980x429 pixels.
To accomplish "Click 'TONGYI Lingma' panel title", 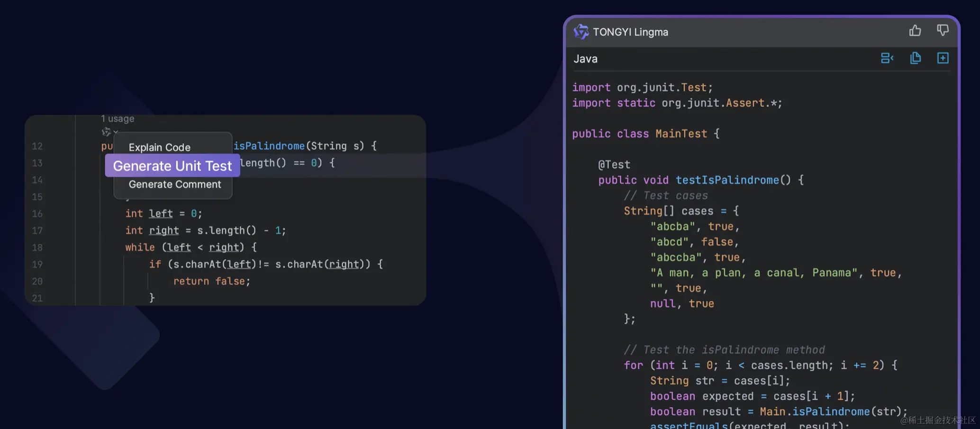I will [631, 32].
